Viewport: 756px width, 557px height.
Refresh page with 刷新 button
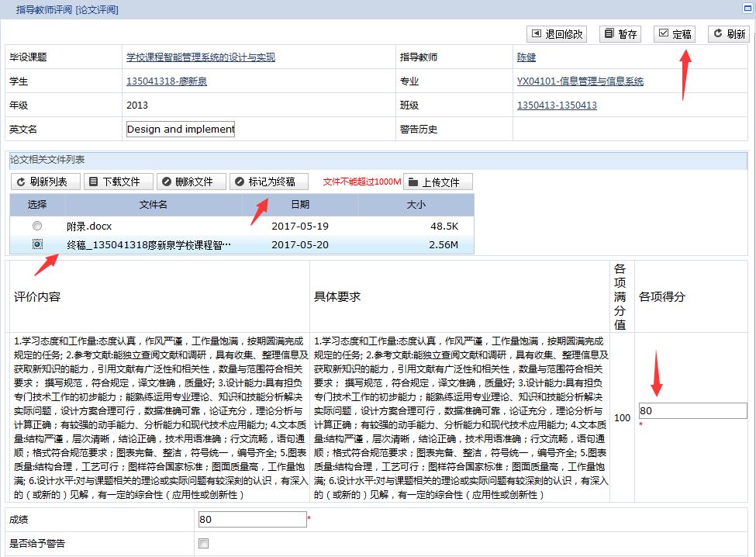pos(729,34)
